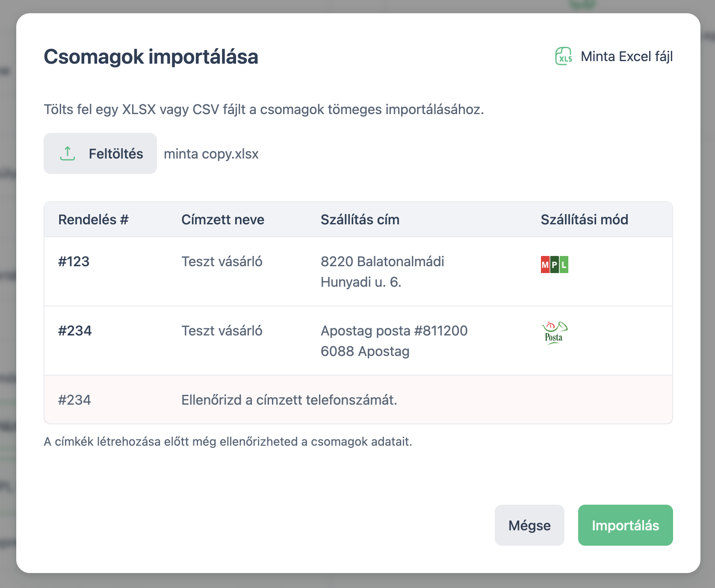Viewport: 715px width, 588px height.
Task: Open the Minta Excel fájl link
Action: 626,56
